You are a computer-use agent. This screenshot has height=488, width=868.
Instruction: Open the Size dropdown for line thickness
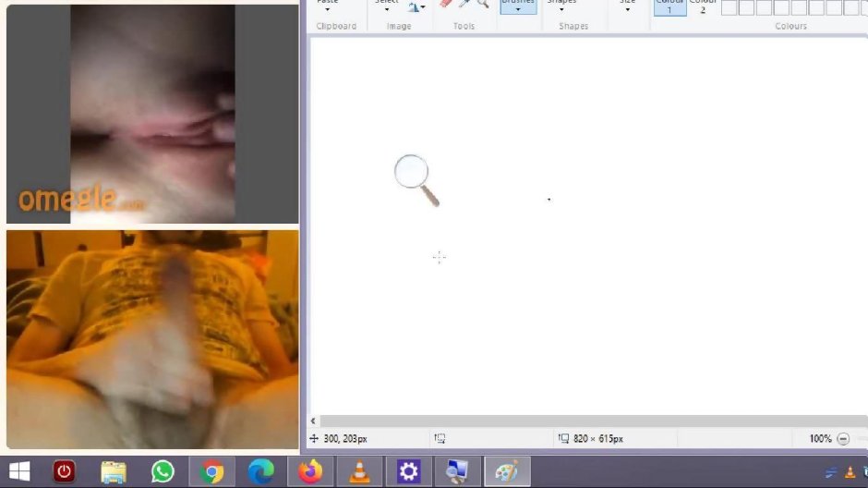627,9
